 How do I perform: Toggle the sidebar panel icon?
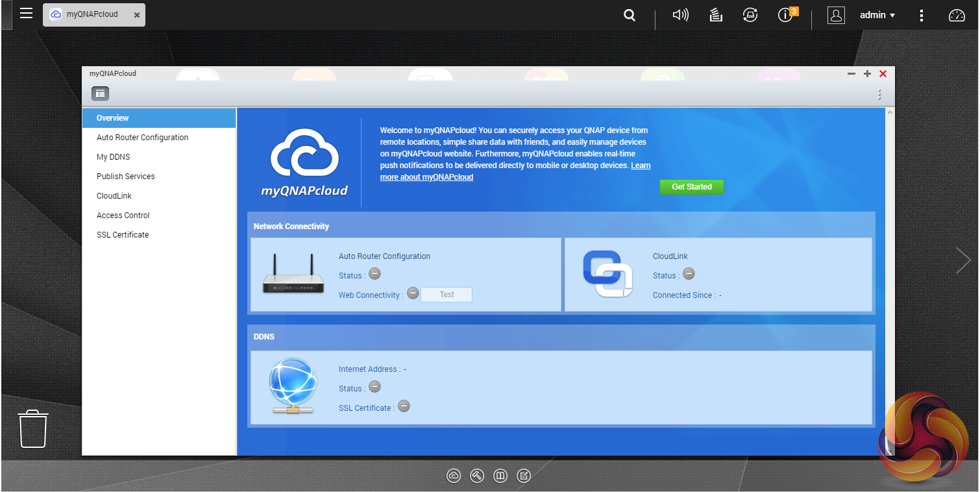click(x=100, y=94)
